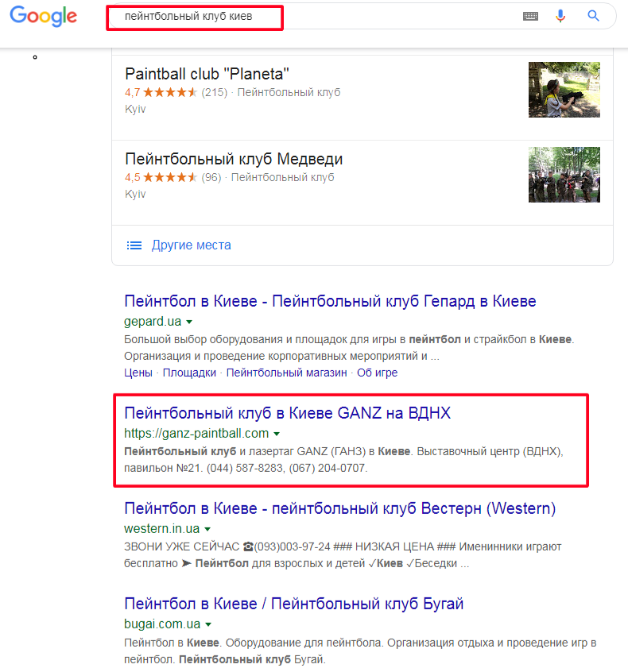Expand the gepard.ua dropdown arrow
628x672 pixels.
[x=190, y=322]
